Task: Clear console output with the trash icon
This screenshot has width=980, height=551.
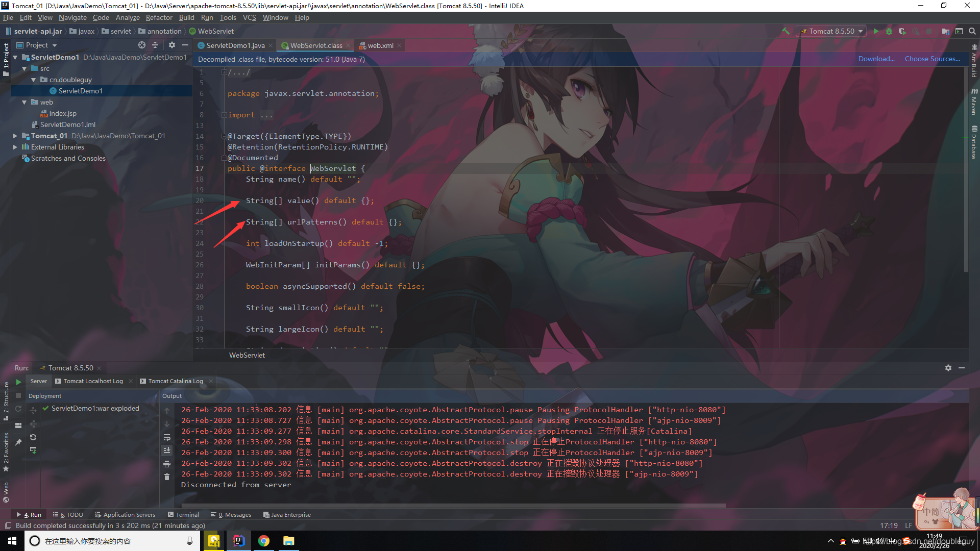Action: pos(167,477)
